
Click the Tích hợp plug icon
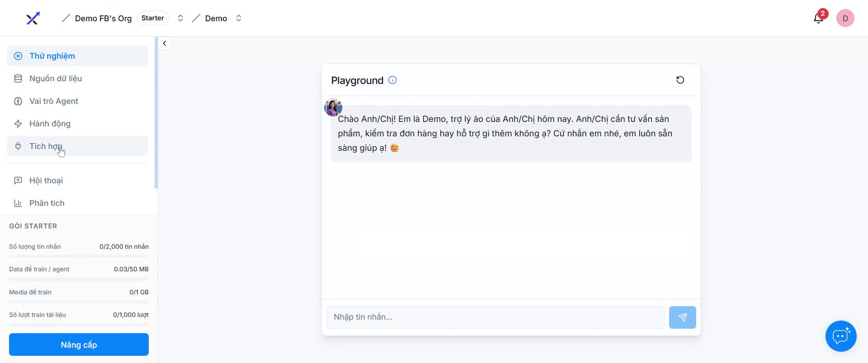(18, 146)
